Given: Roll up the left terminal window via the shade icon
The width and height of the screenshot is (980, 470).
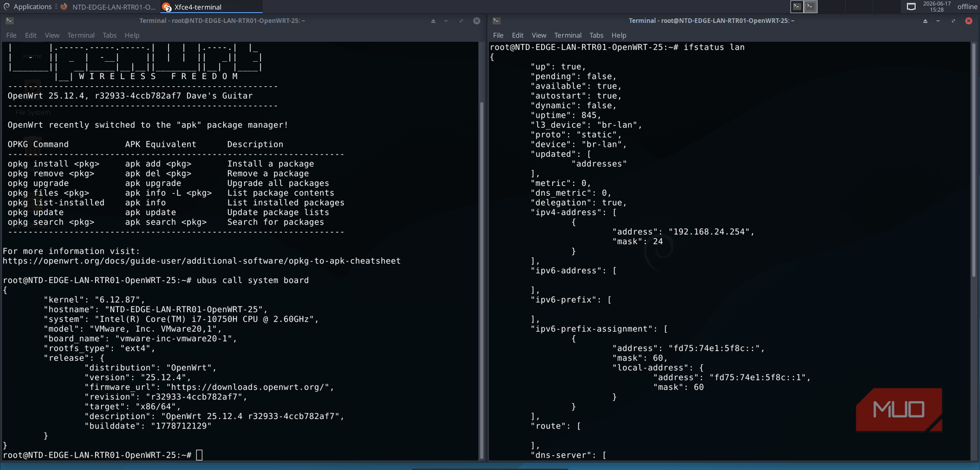Looking at the screenshot, I should click(x=433, y=21).
